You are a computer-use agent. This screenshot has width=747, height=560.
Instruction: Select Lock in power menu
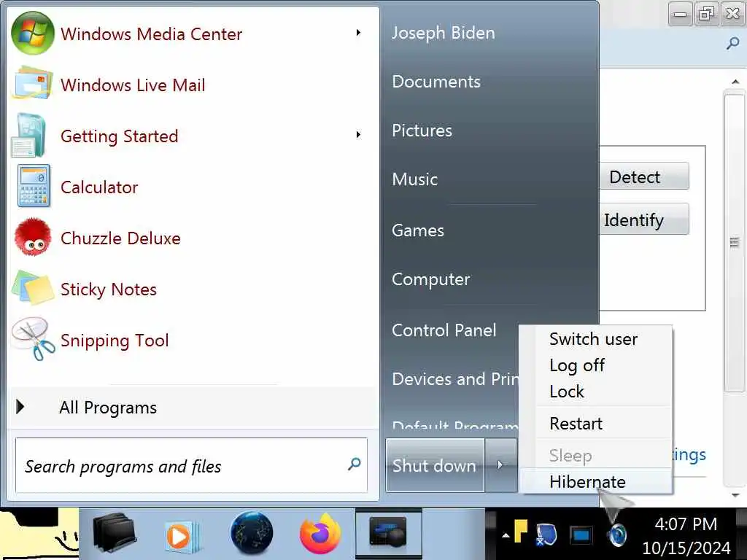pos(566,392)
